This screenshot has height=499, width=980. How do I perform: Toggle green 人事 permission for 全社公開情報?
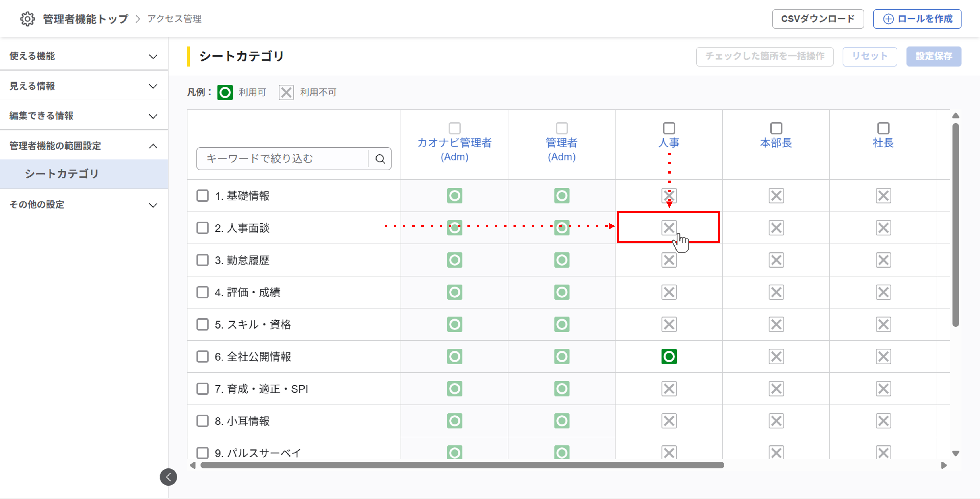click(669, 357)
